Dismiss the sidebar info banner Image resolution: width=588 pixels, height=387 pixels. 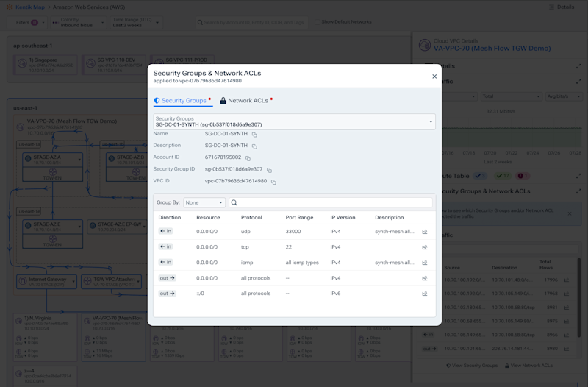pos(570,213)
